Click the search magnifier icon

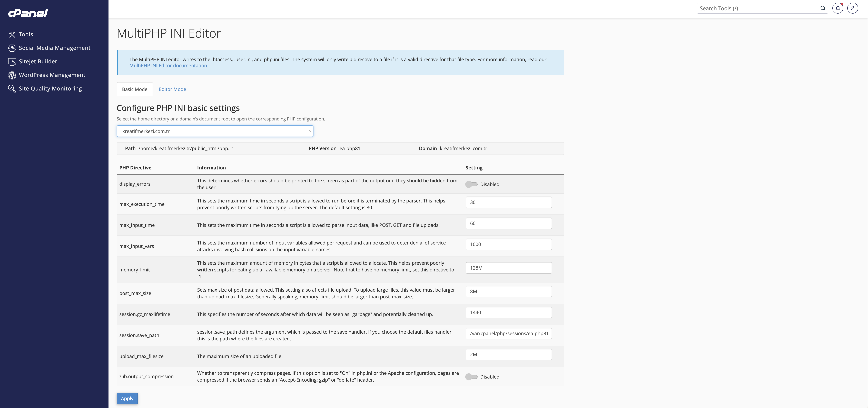pos(823,8)
